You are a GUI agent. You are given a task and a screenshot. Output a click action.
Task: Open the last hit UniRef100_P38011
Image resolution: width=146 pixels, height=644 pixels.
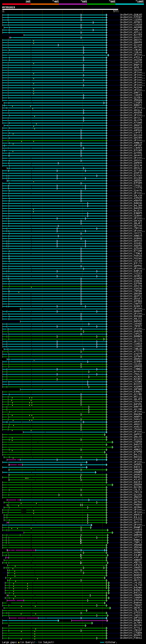(x=131, y=638)
